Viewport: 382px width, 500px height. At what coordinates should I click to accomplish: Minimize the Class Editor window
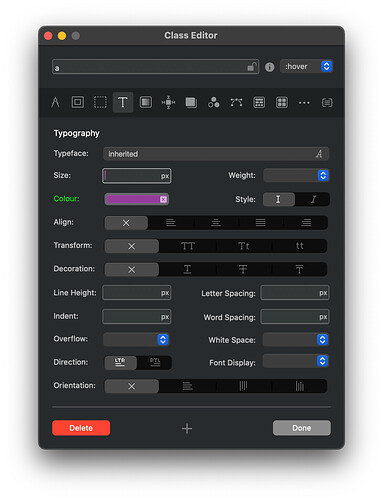pyautogui.click(x=62, y=36)
